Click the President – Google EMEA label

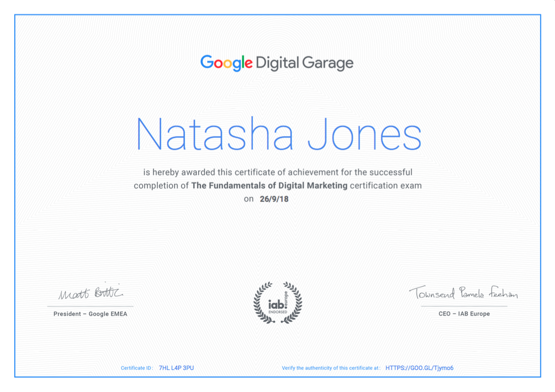[90, 314]
